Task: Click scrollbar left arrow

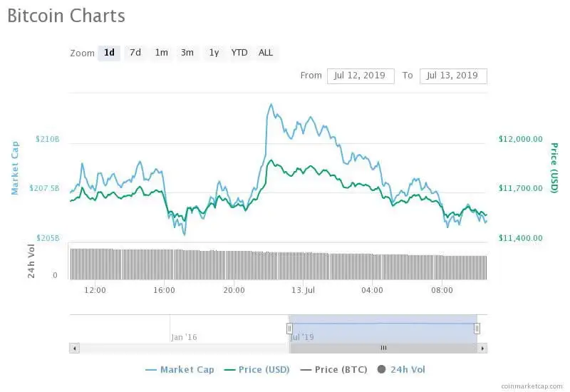Action: [x=74, y=348]
